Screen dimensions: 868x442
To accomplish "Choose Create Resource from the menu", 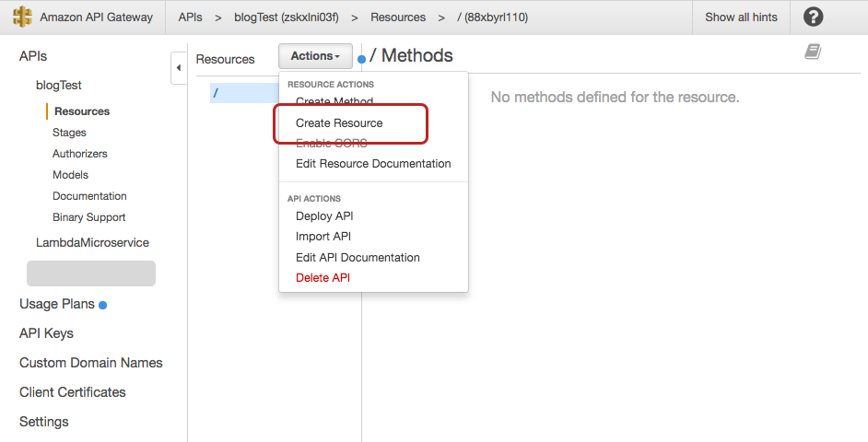I will [x=339, y=122].
